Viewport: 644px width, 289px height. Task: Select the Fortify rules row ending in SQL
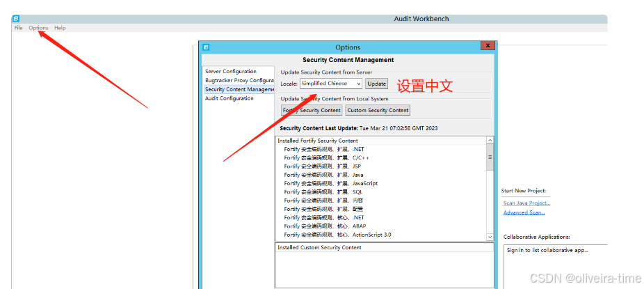point(323,192)
